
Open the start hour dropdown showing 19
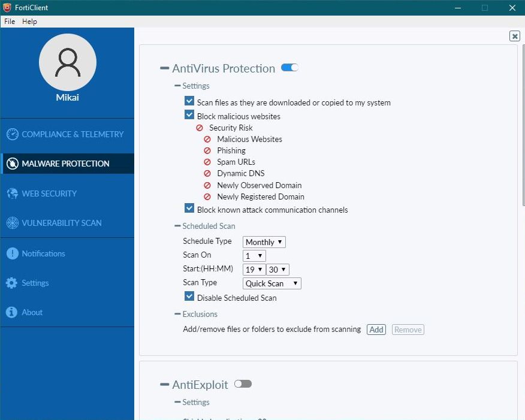pyautogui.click(x=254, y=270)
